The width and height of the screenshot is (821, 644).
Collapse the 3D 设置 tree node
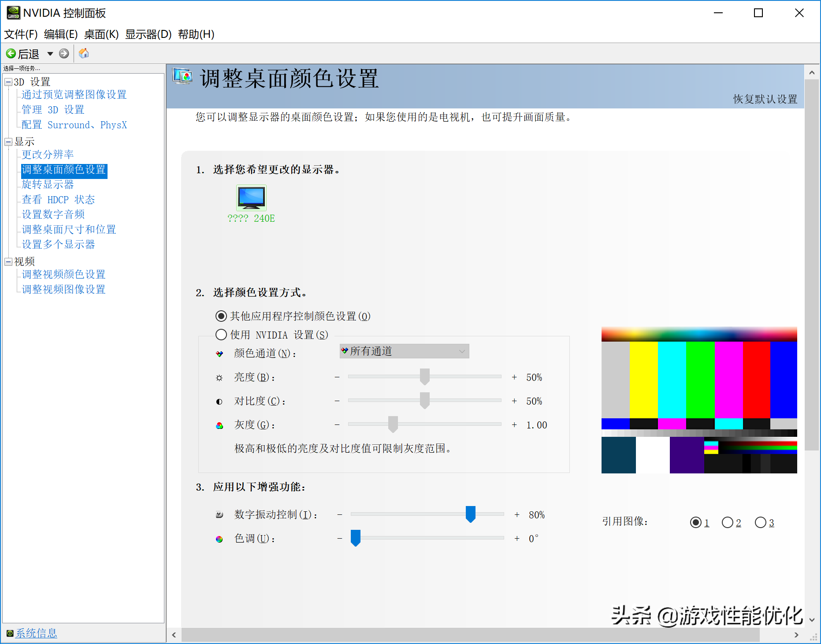coord(8,82)
